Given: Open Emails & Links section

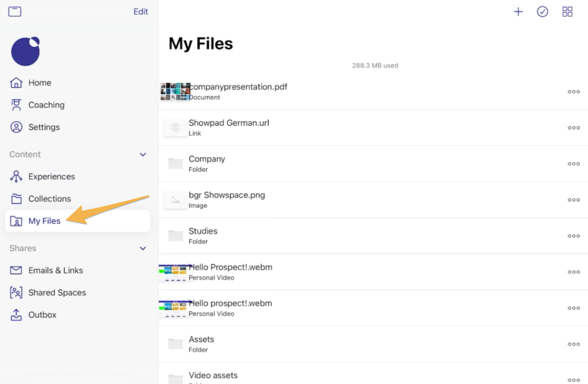Looking at the screenshot, I should tap(55, 270).
